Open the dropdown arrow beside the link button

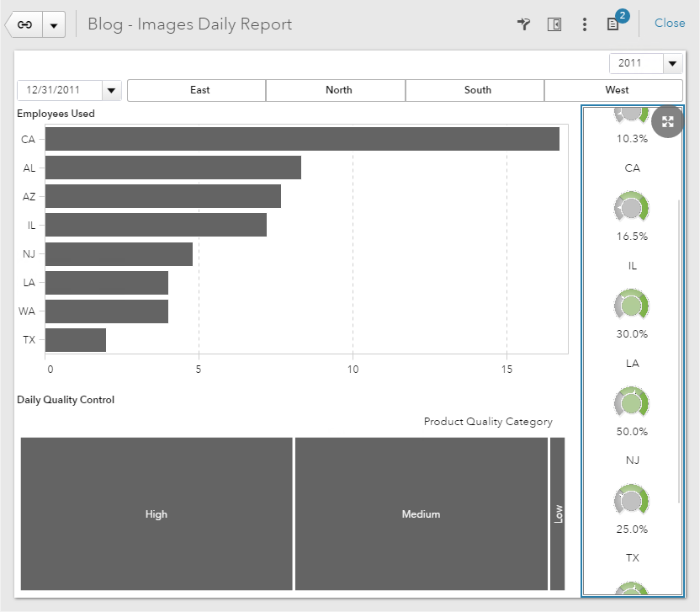click(53, 24)
